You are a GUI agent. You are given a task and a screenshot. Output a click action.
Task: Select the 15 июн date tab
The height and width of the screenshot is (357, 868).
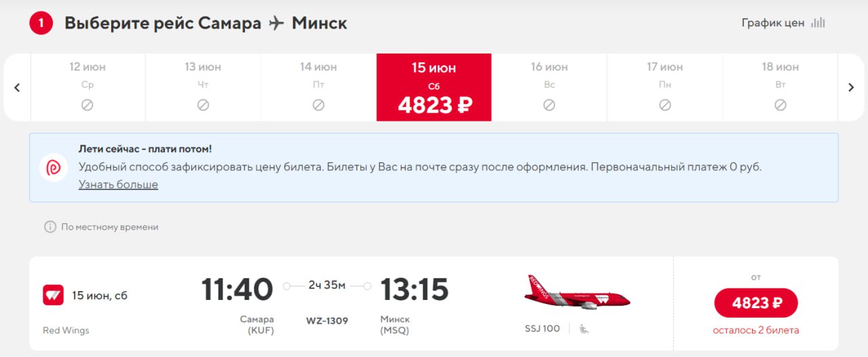[434, 88]
